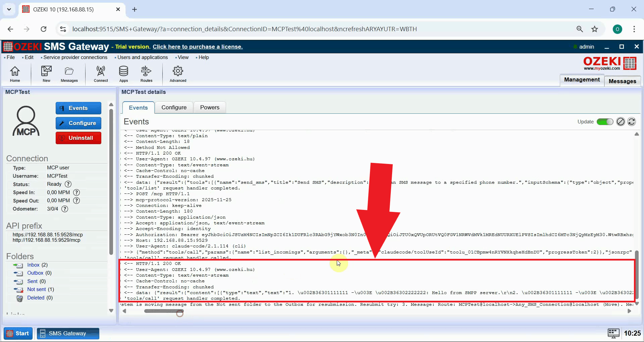Image resolution: width=644 pixels, height=342 pixels.
Task: Click the New message toolbar icon
Action: coord(46,74)
